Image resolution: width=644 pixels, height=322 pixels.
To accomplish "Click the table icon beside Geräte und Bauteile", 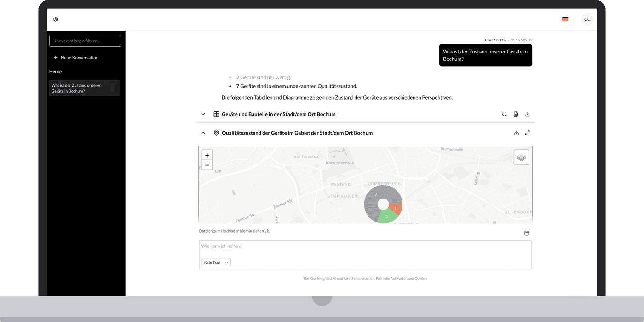I will click(216, 114).
